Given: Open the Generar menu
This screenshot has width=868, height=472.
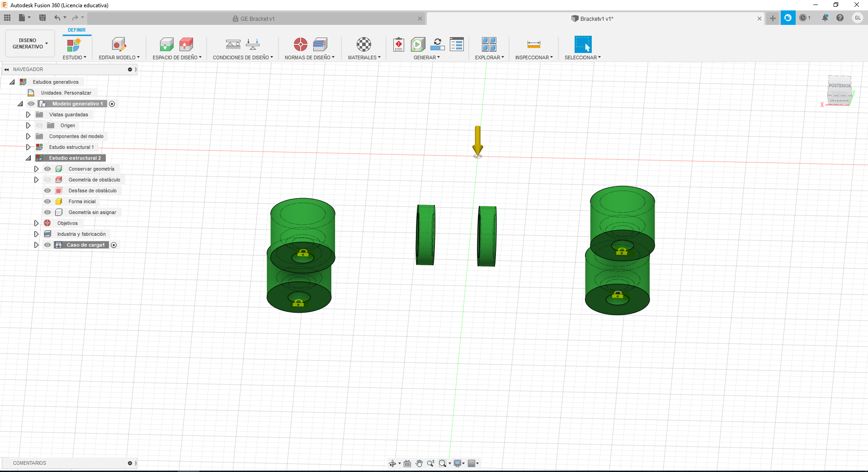Looking at the screenshot, I should pyautogui.click(x=426, y=57).
